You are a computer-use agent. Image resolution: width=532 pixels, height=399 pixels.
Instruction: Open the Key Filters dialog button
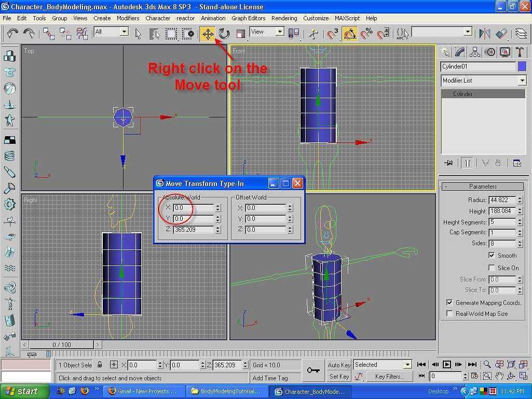pyautogui.click(x=389, y=377)
